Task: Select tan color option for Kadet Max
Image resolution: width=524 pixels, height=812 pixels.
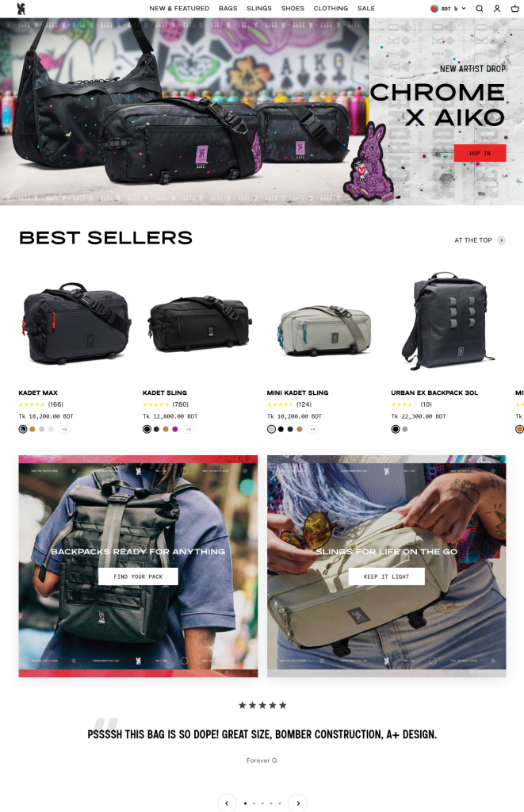Action: [32, 429]
